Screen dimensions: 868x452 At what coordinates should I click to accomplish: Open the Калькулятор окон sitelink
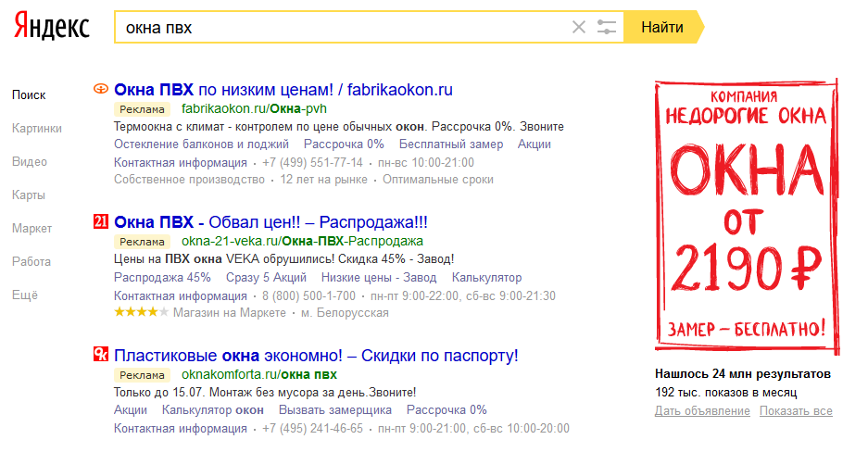[213, 409]
